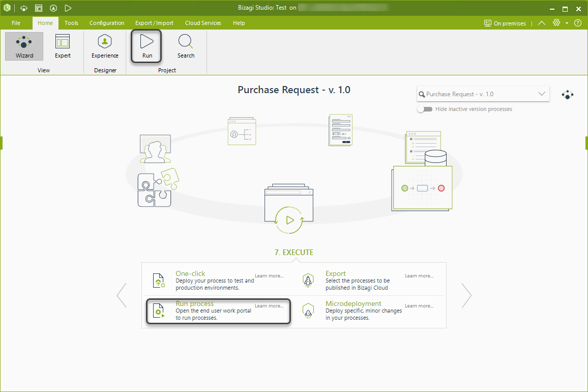Open the Cloud Services tab
Image resolution: width=588 pixels, height=392 pixels.
(x=203, y=23)
